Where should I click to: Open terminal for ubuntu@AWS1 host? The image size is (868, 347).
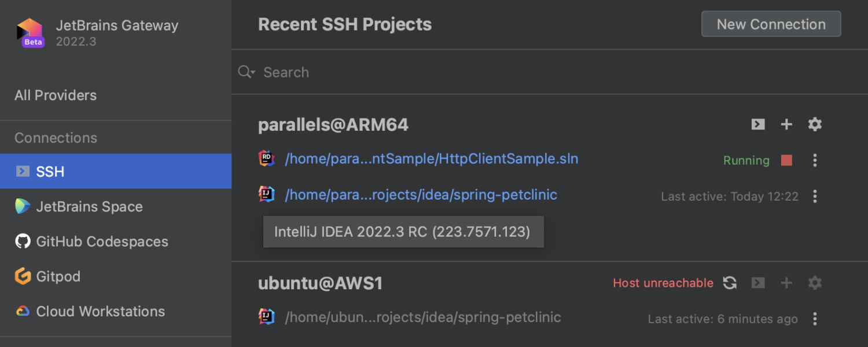758,283
